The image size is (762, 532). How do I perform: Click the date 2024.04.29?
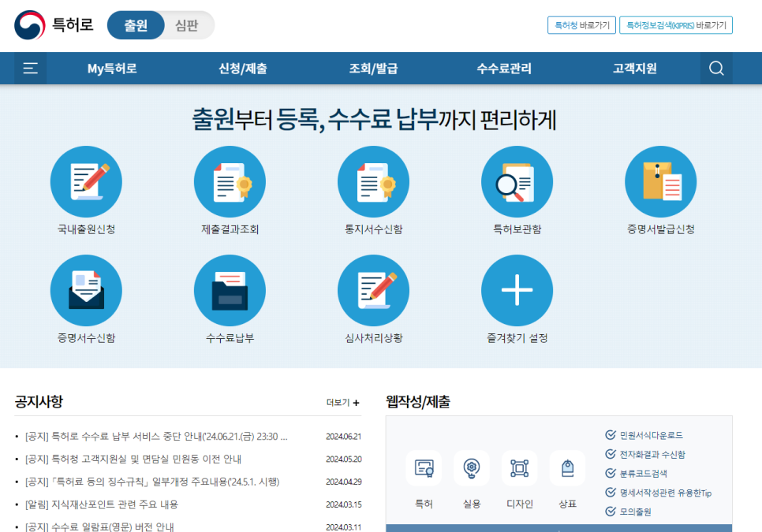pos(344,482)
